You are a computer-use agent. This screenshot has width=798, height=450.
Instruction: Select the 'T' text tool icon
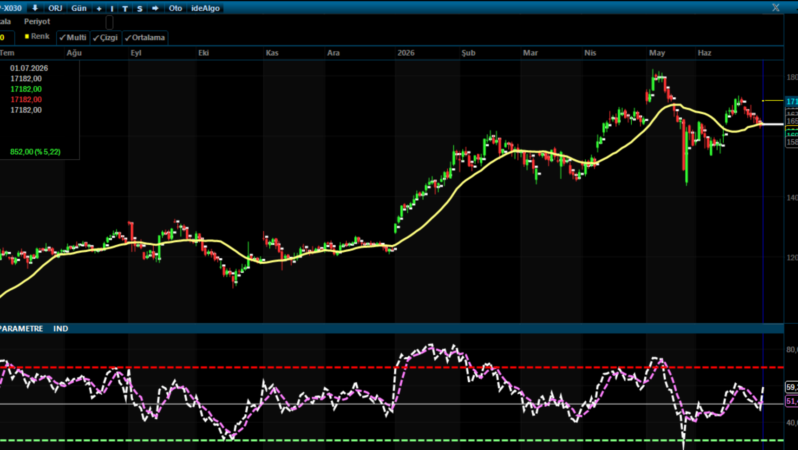(x=125, y=9)
